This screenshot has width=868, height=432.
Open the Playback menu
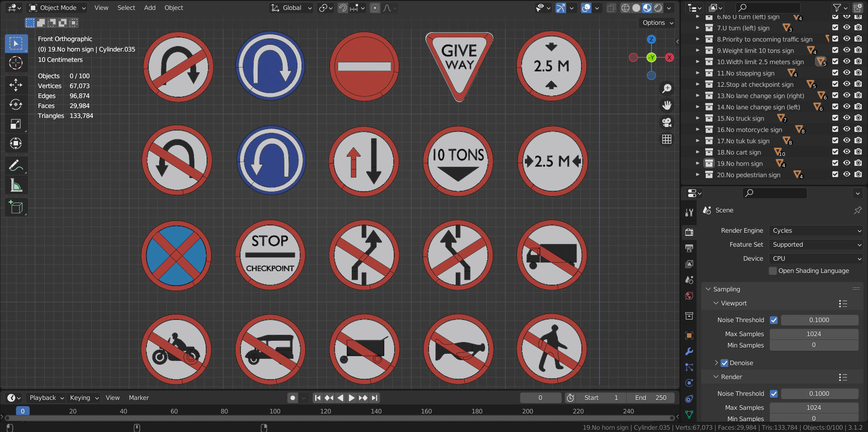point(42,398)
